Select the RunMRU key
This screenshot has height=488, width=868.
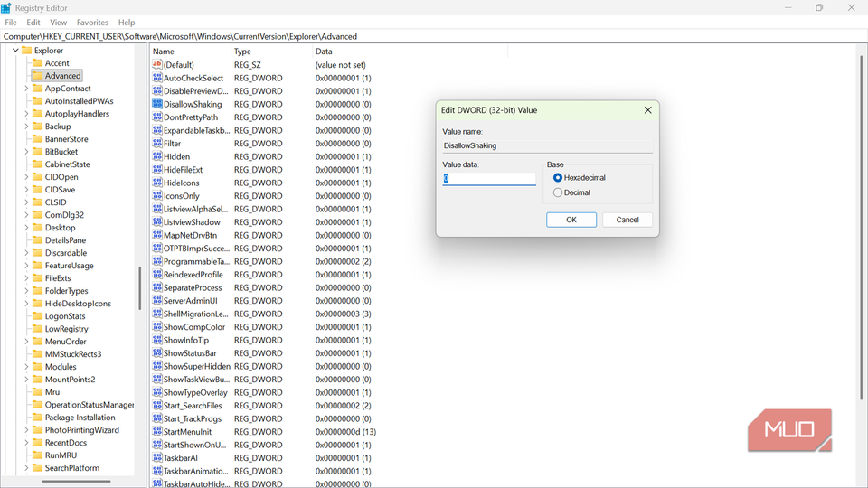coord(61,455)
